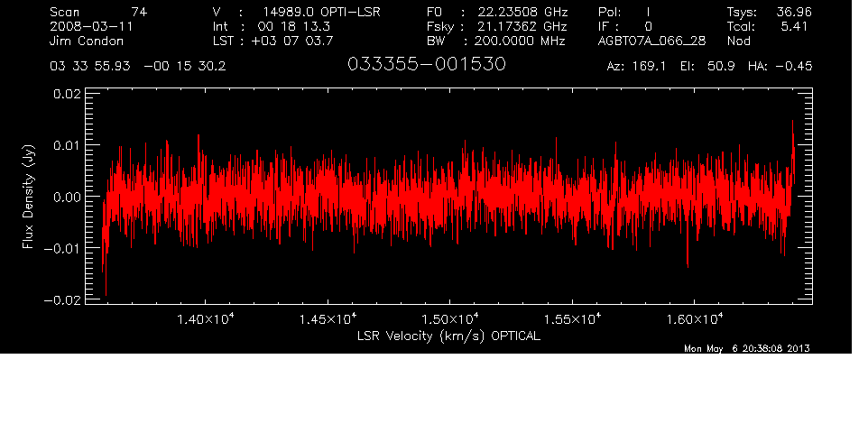This screenshot has width=868, height=442.
Task: Click the Scan 74 header text
Action: (98, 12)
